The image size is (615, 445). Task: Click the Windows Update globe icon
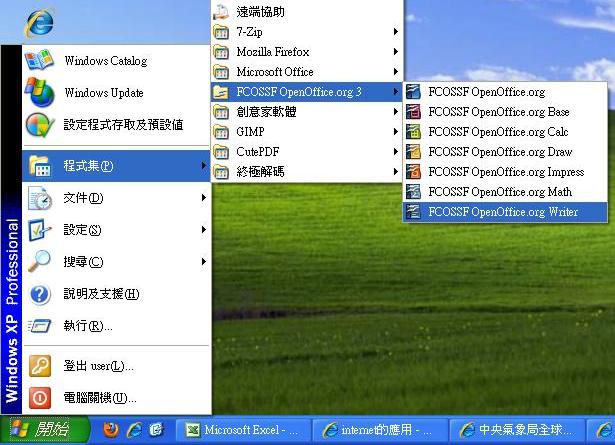[x=40, y=93]
